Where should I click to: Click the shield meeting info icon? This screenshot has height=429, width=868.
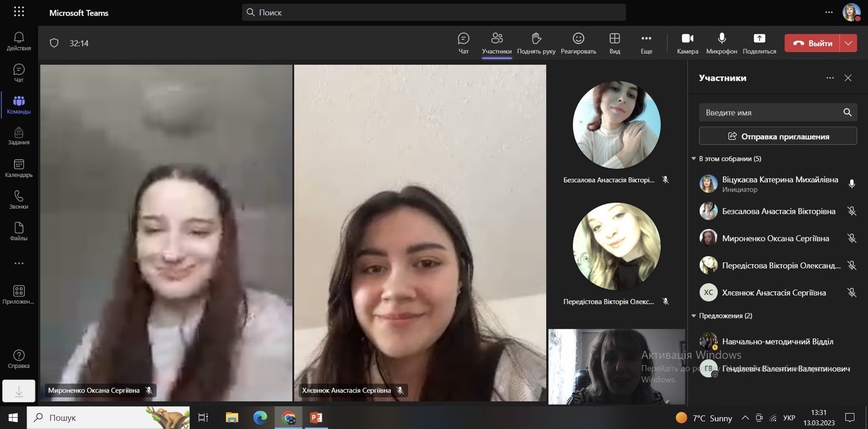[x=54, y=43]
